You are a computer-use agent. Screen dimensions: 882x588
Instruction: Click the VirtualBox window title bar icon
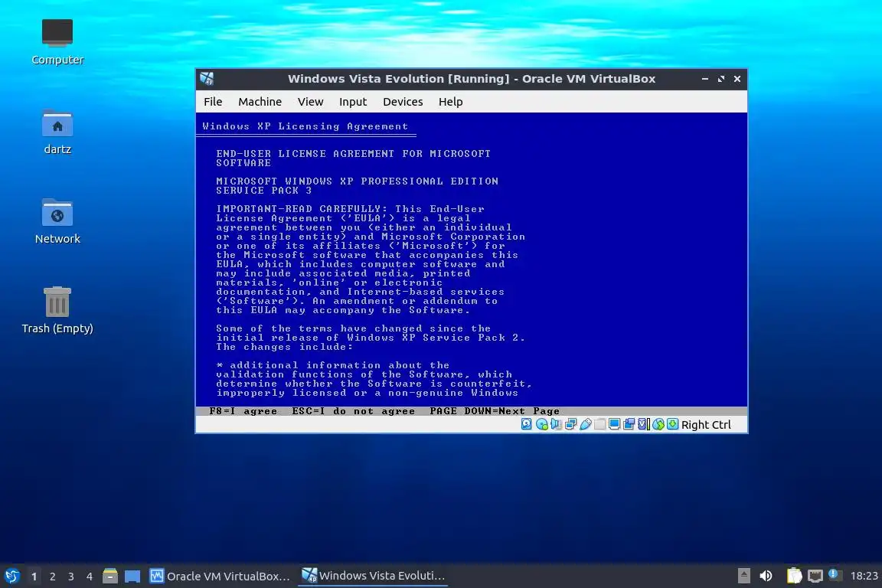coord(207,79)
